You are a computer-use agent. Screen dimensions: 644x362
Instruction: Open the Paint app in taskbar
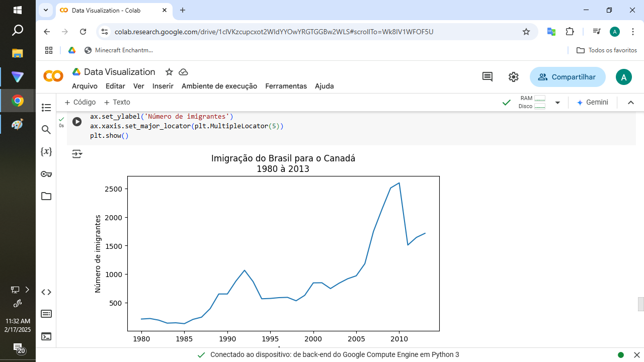point(18,125)
